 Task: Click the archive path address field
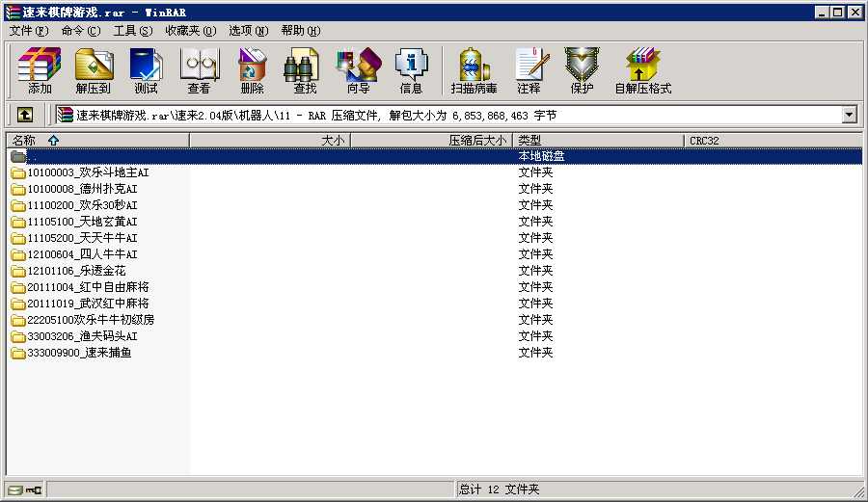pyautogui.click(x=448, y=115)
